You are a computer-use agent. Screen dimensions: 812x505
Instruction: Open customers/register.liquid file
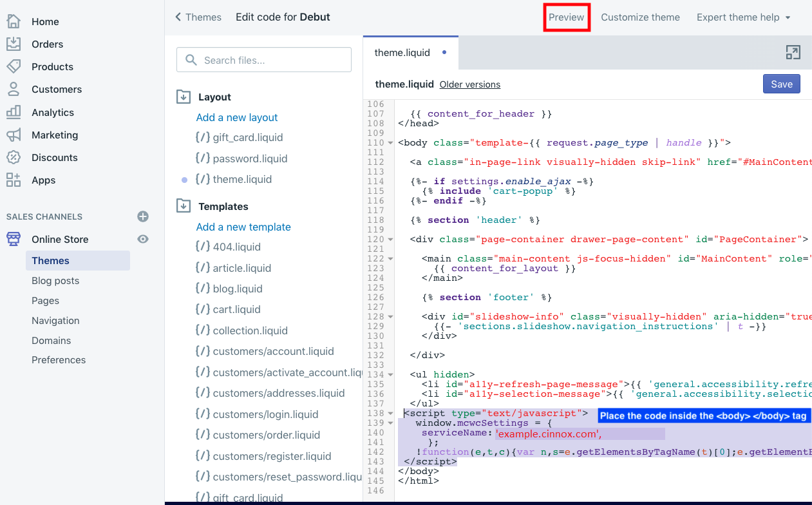(272, 456)
